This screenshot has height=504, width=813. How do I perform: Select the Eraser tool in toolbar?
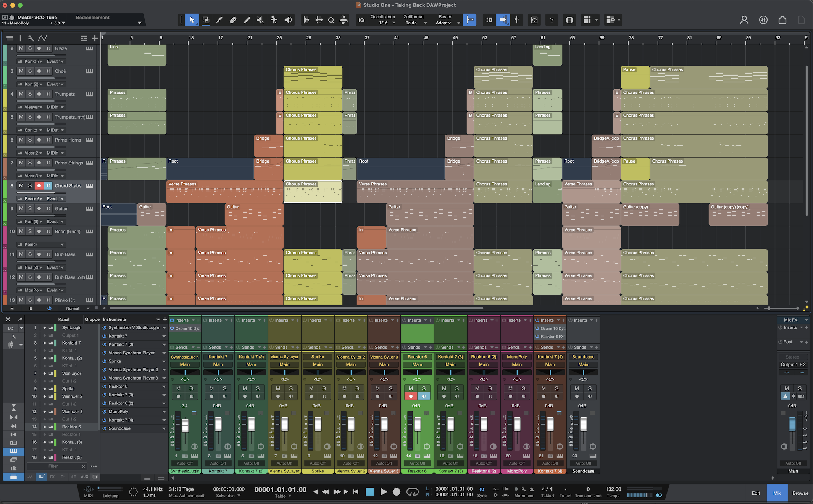point(233,20)
